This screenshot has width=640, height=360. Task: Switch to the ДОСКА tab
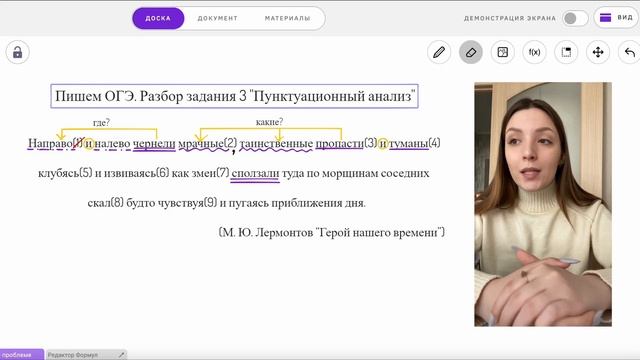tap(158, 18)
